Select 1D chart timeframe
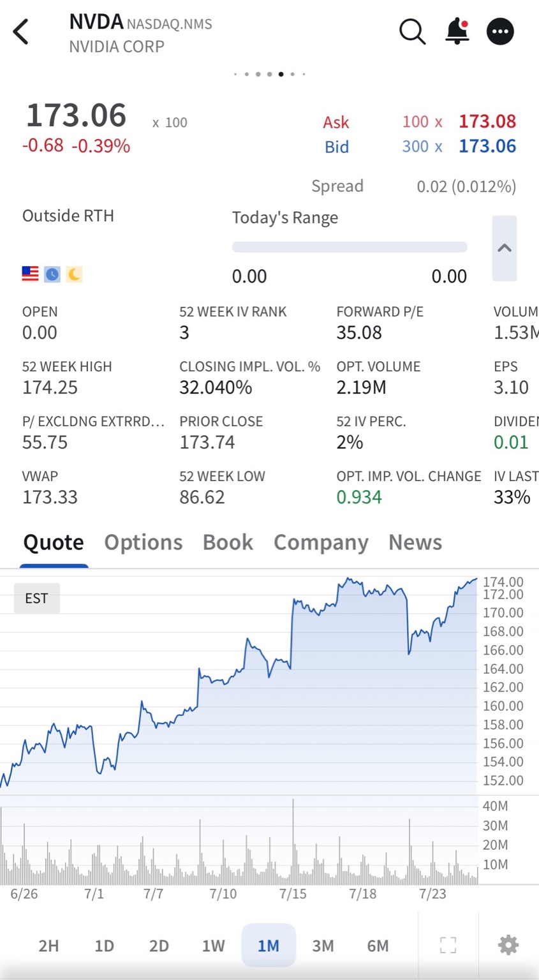 point(104,946)
